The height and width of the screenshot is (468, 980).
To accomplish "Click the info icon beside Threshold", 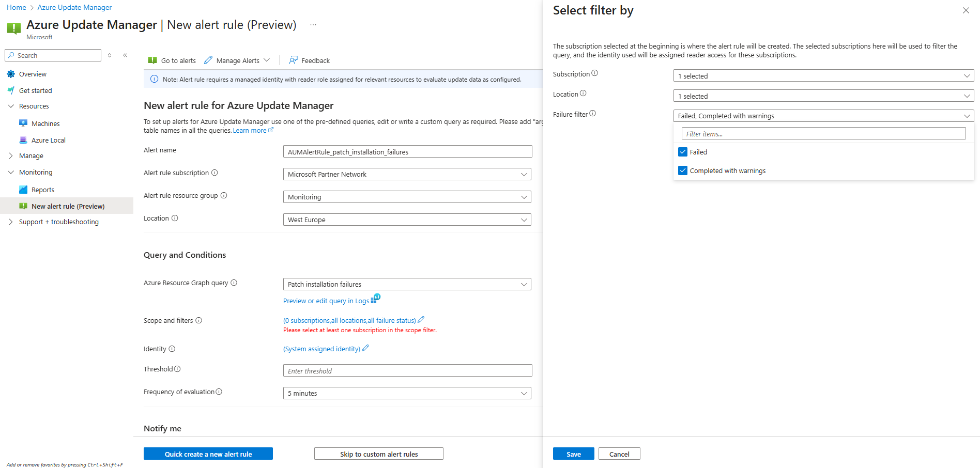I will tap(177, 369).
